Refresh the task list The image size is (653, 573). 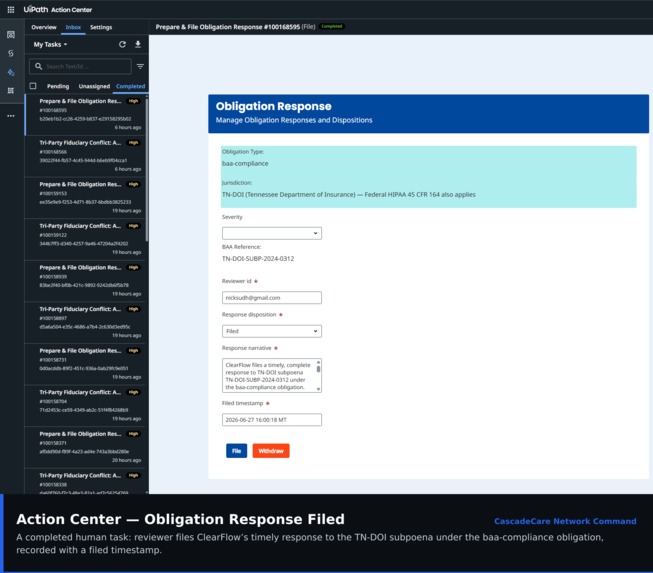(x=122, y=45)
